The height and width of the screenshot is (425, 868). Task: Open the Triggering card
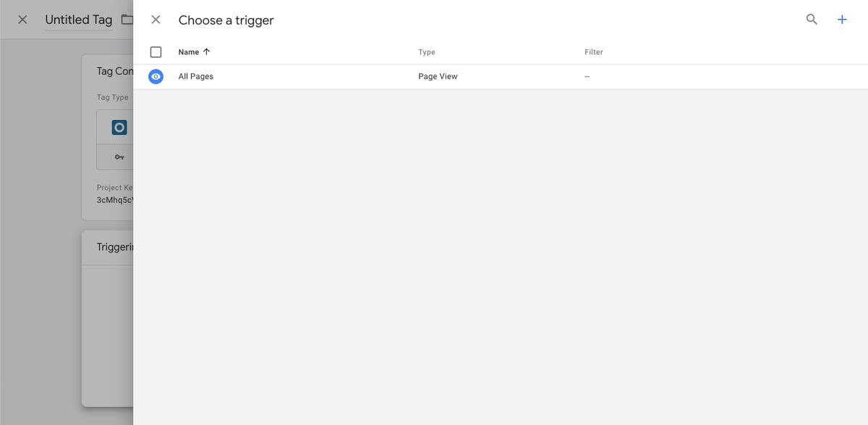(108, 319)
